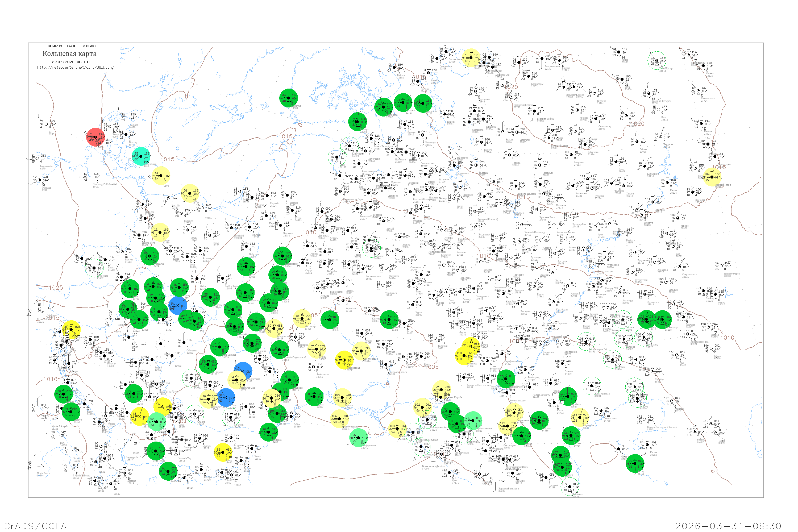Click the bright yellow Sliven station circle
The width and height of the screenshot is (798, 532).
[223, 452]
